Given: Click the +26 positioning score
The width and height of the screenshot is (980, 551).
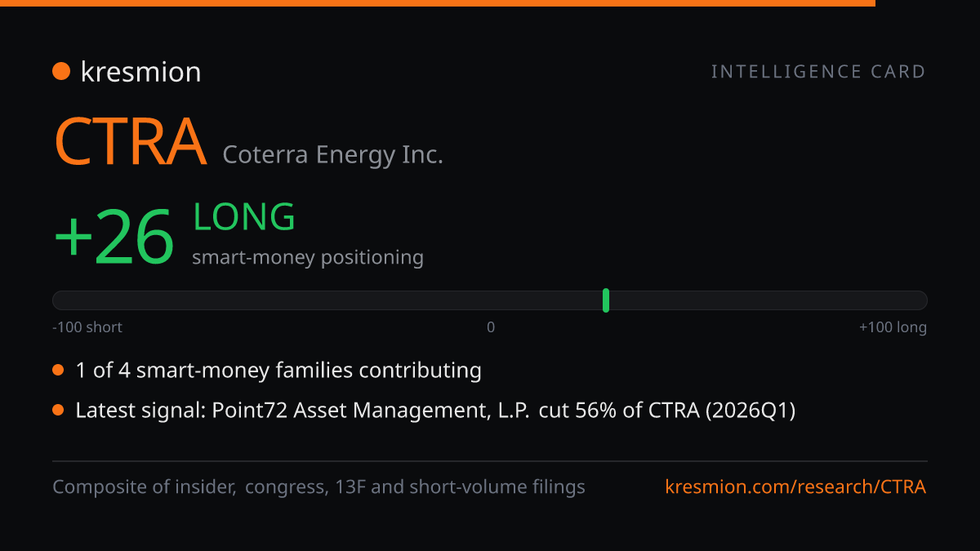Looking at the screenshot, I should point(114,237).
